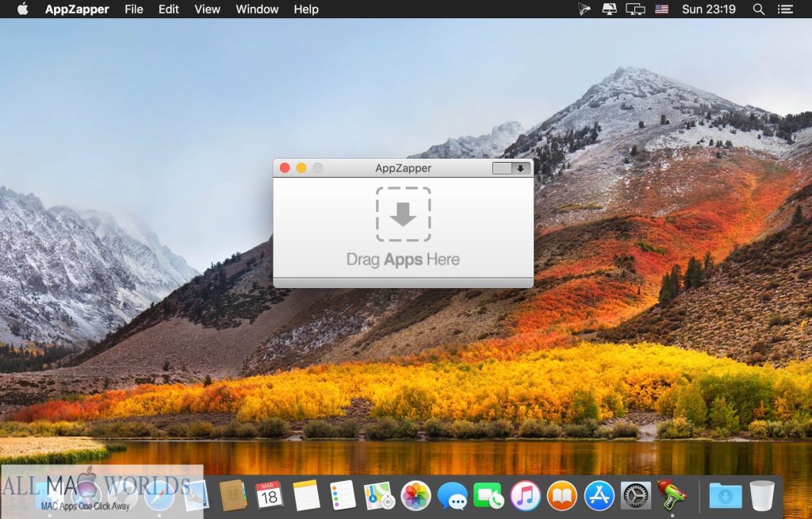Open the Window menu
The width and height of the screenshot is (812, 519).
257,9
